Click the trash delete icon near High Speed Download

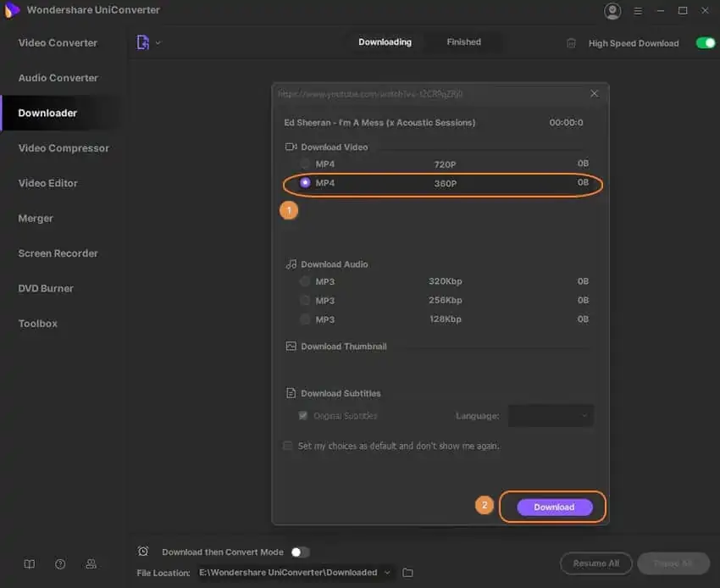point(571,43)
